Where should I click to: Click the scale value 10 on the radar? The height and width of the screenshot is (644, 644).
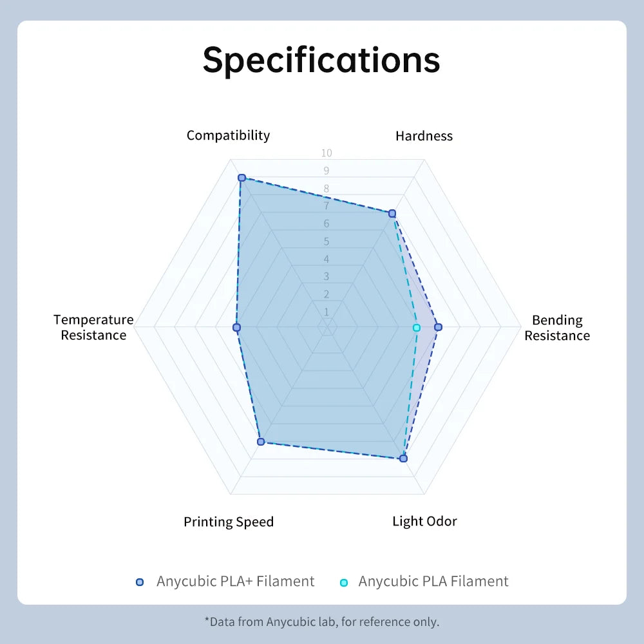coord(327,153)
